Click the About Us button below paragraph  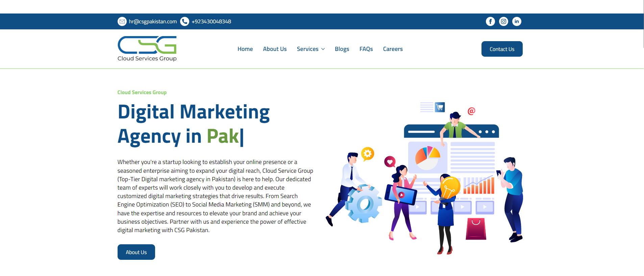pyautogui.click(x=136, y=252)
